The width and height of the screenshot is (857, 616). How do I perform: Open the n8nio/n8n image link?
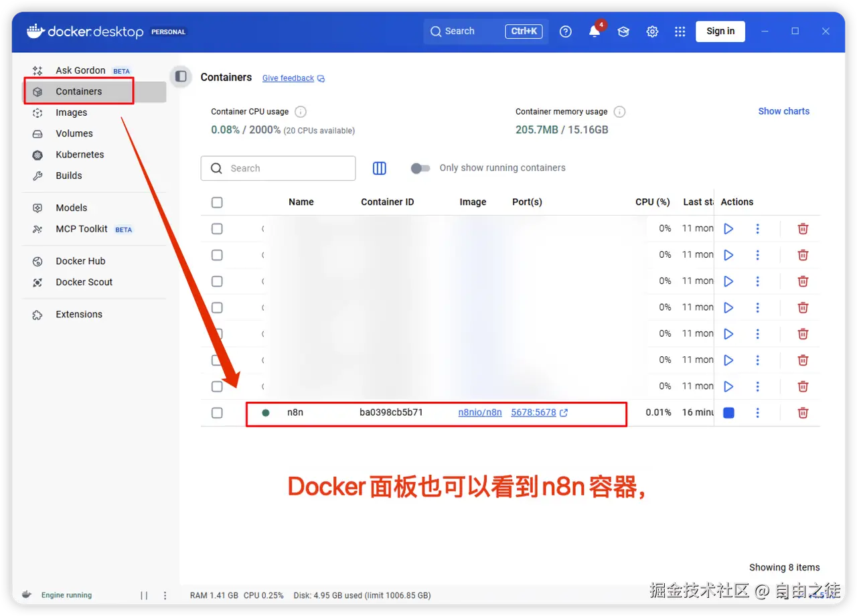480,412
